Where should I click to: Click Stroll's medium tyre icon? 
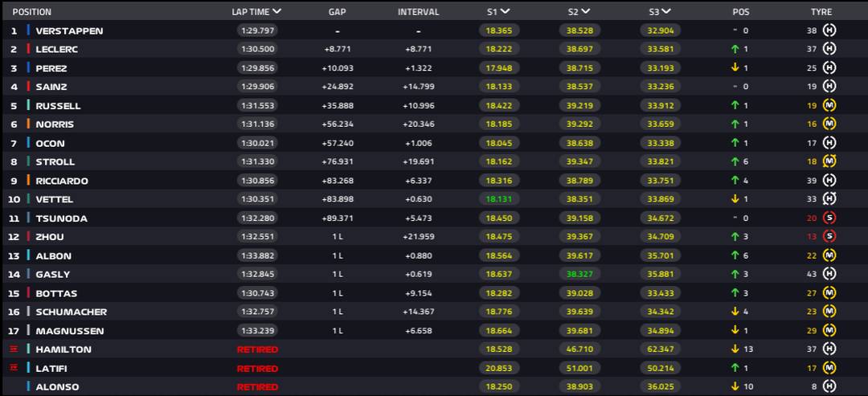pyautogui.click(x=829, y=161)
